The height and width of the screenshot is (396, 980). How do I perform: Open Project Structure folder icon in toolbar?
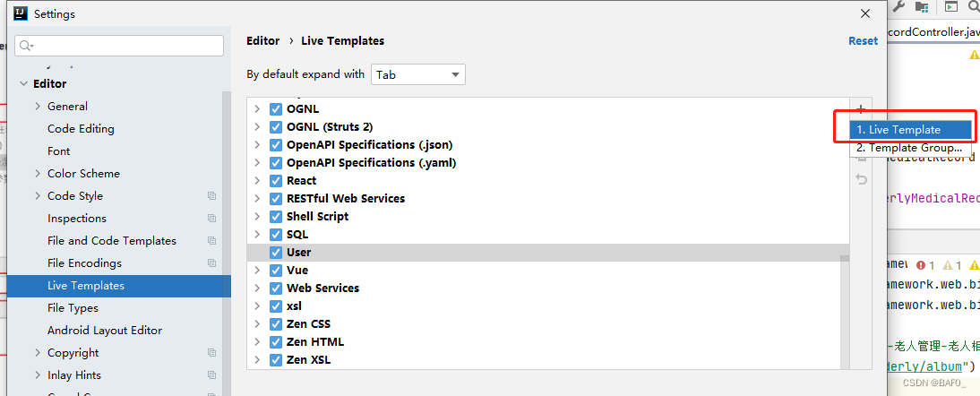pos(921,6)
